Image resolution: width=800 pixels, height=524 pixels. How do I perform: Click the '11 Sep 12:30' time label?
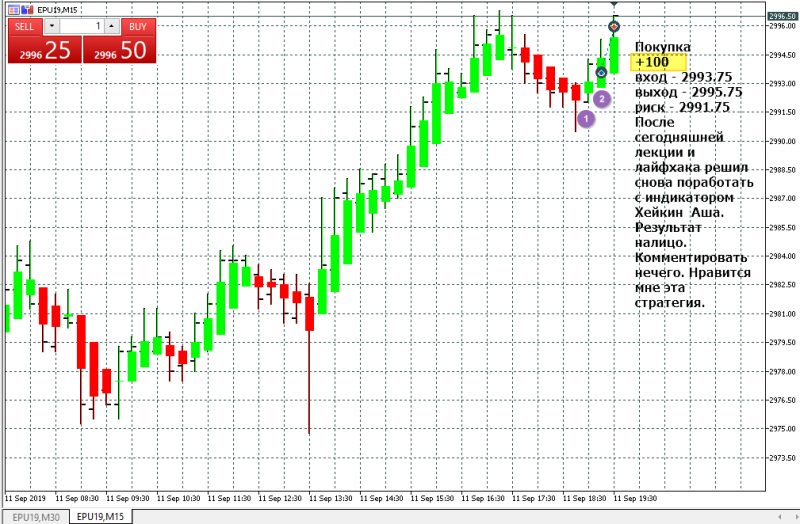(x=280, y=498)
